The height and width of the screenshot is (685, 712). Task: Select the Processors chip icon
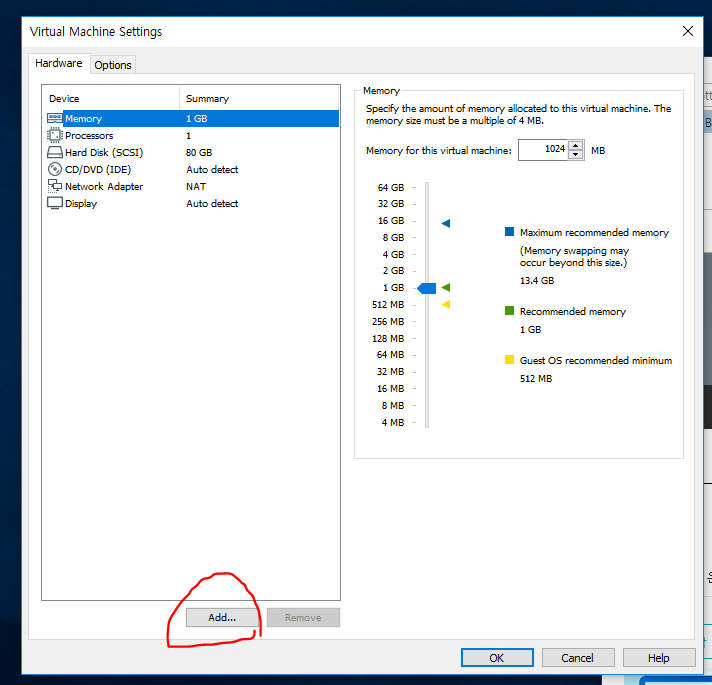[x=54, y=135]
